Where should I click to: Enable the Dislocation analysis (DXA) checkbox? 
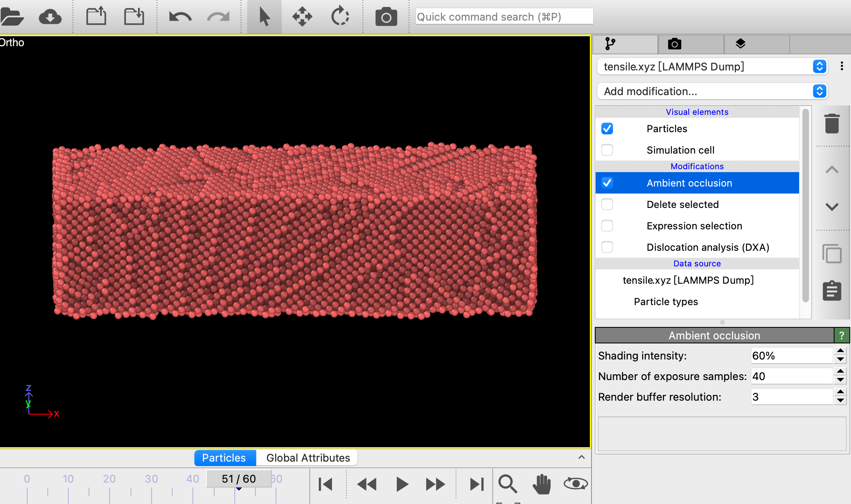(607, 247)
